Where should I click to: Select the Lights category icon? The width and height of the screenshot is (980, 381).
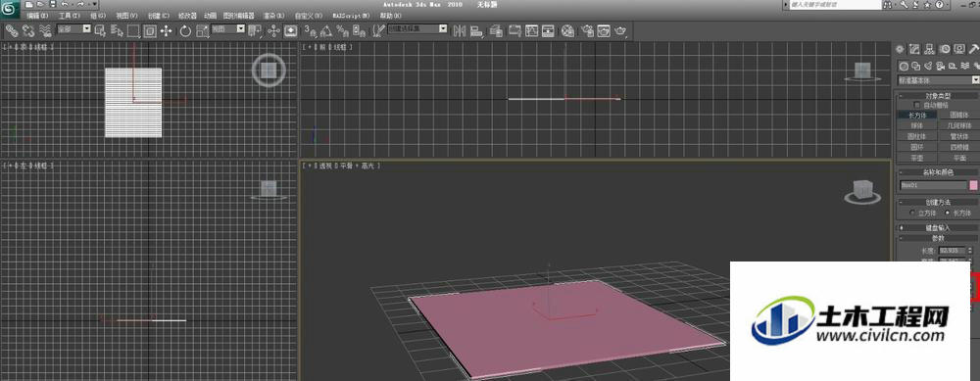pos(929,66)
